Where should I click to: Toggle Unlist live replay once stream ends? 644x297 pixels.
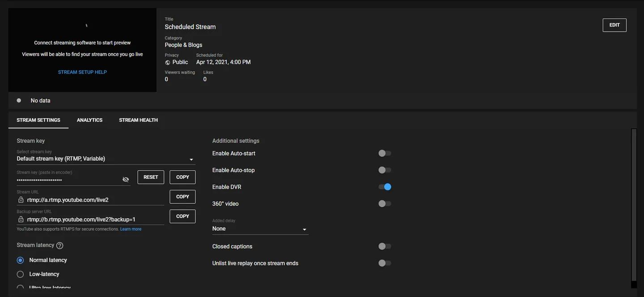point(385,263)
